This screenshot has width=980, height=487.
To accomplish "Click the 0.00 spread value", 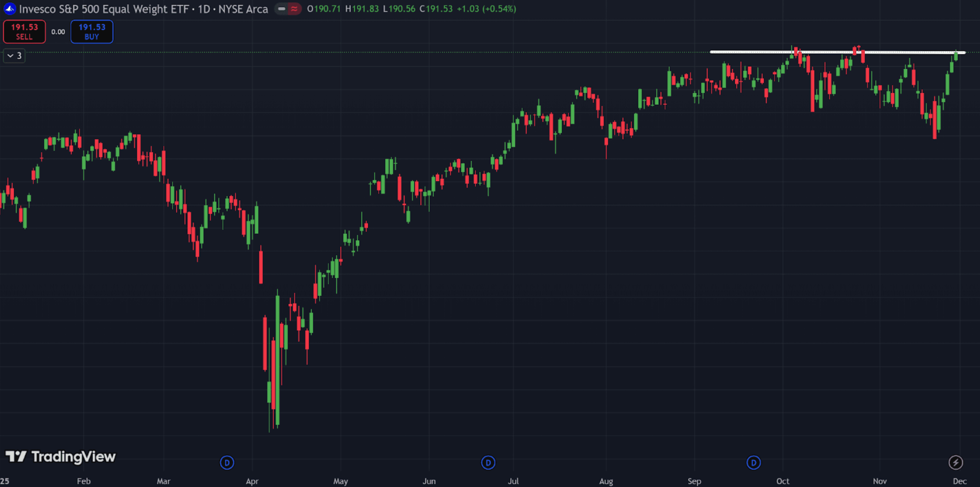I will [x=58, y=32].
